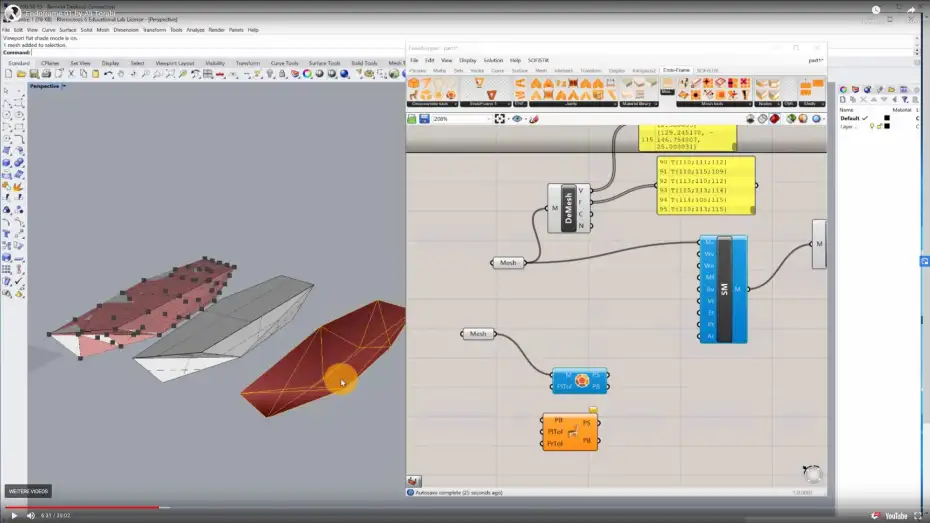This screenshot has width=930, height=523.
Task: Click the Default layer row name
Action: point(849,118)
